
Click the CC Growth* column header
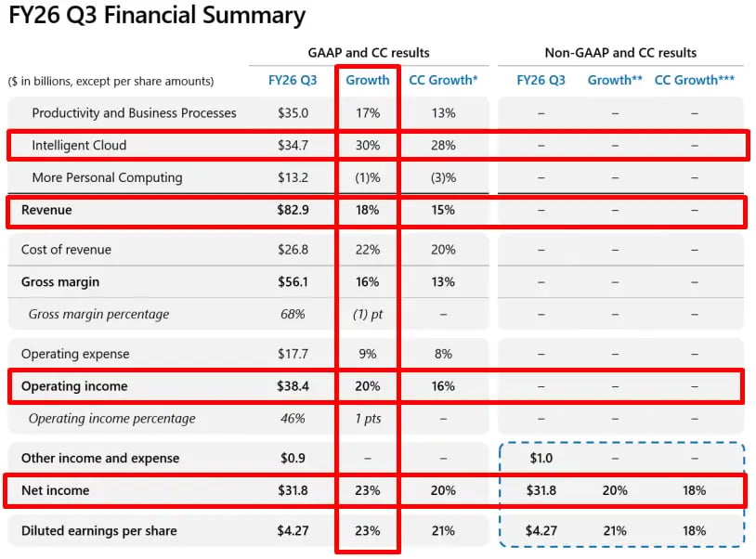(443, 80)
